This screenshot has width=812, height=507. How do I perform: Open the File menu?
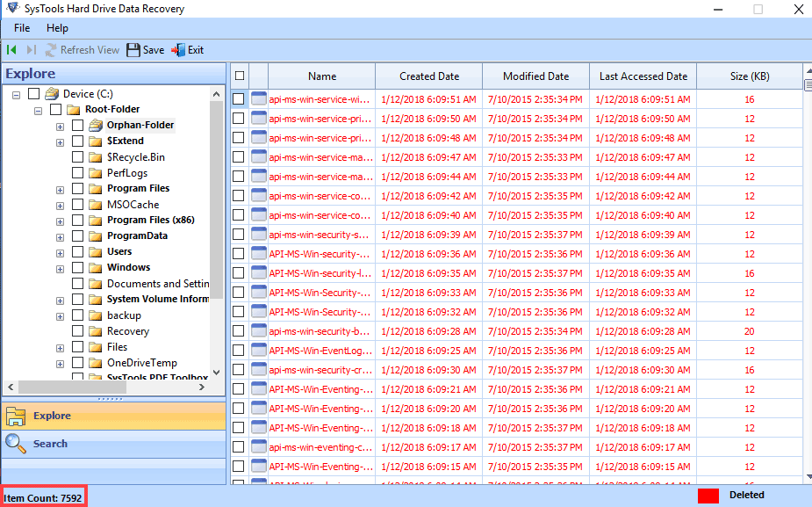click(x=21, y=27)
